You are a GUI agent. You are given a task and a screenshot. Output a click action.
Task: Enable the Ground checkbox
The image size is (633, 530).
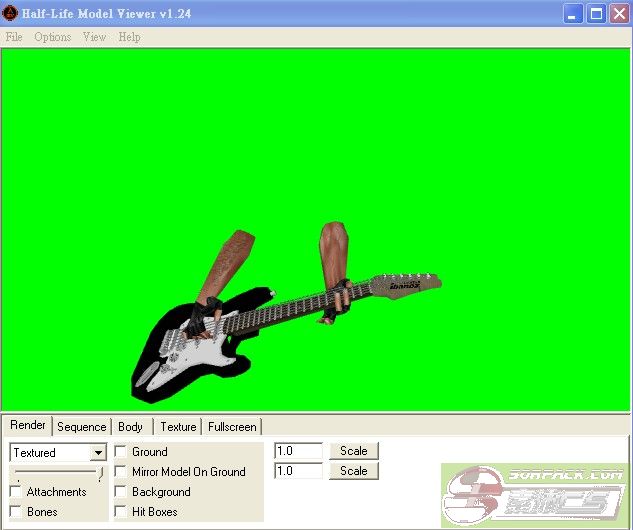click(120, 452)
